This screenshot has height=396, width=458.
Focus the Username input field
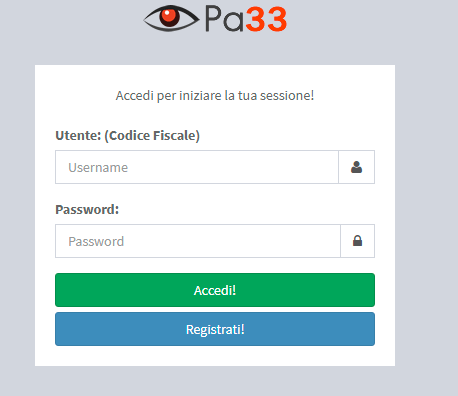(x=197, y=167)
